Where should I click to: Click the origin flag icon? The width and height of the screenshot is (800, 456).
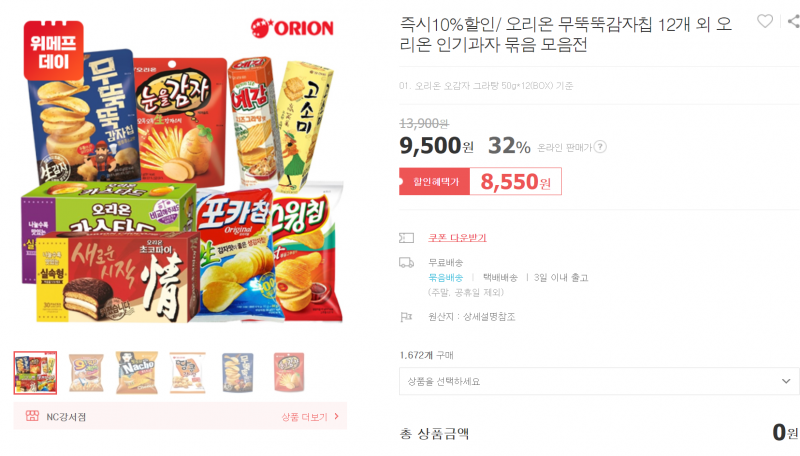pyautogui.click(x=406, y=317)
